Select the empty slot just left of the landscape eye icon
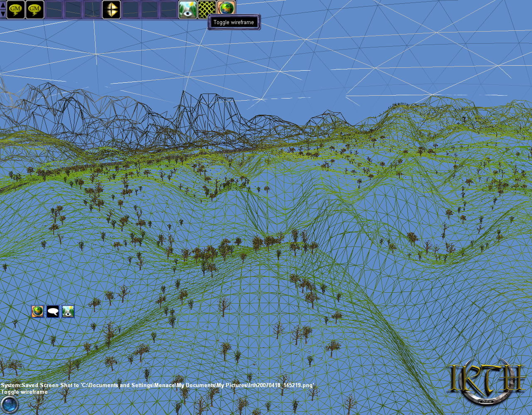The image size is (532, 415). [169, 10]
